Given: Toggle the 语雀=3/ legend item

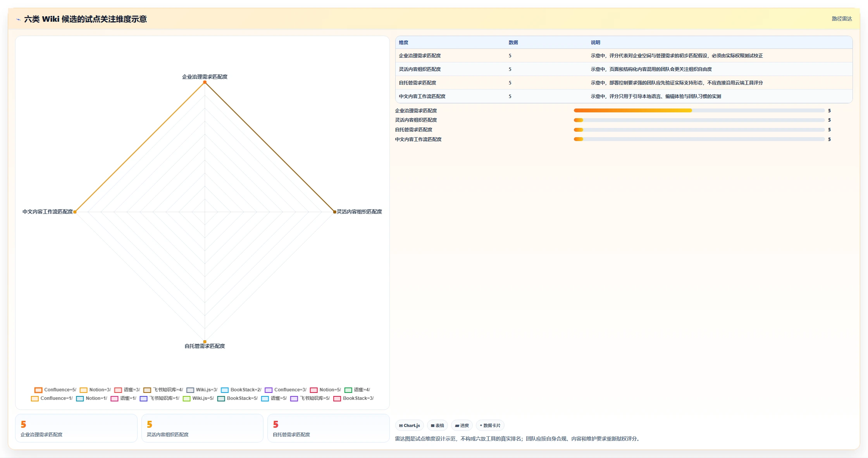Looking at the screenshot, I should click(x=127, y=390).
